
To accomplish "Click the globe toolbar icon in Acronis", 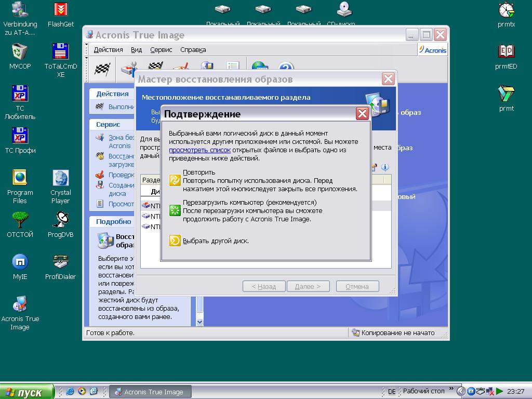I will [x=260, y=65].
